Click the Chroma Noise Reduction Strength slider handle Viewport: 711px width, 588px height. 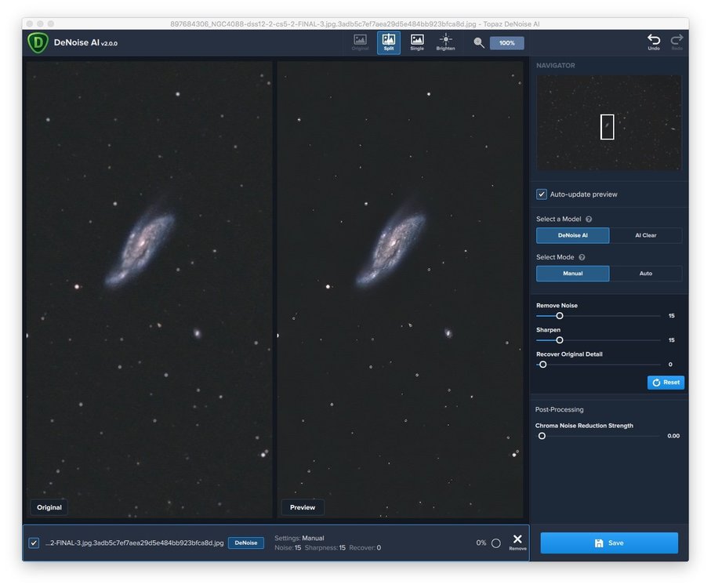point(542,436)
